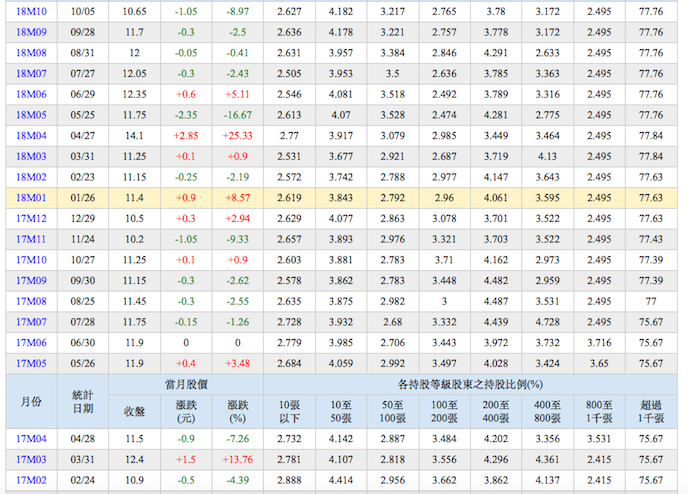Open the 17M05 month link

[31, 363]
